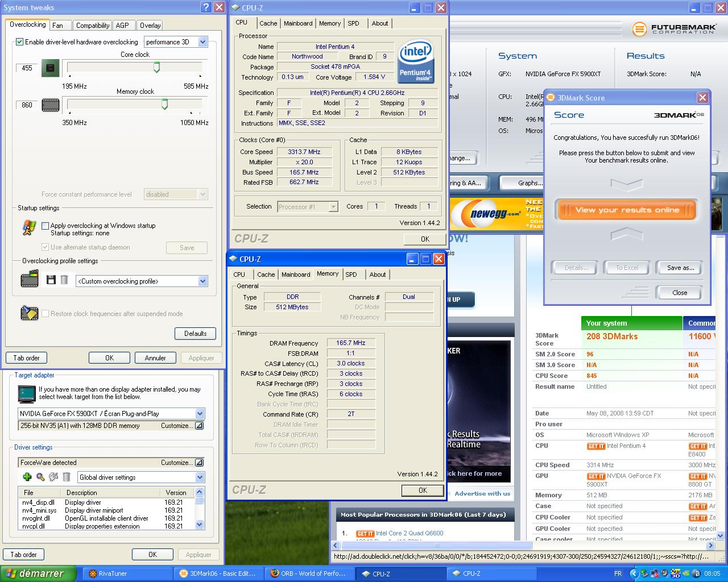Click Close button in 3DMark Score dialog
Viewport: 728px width, 582px height.
click(x=680, y=293)
